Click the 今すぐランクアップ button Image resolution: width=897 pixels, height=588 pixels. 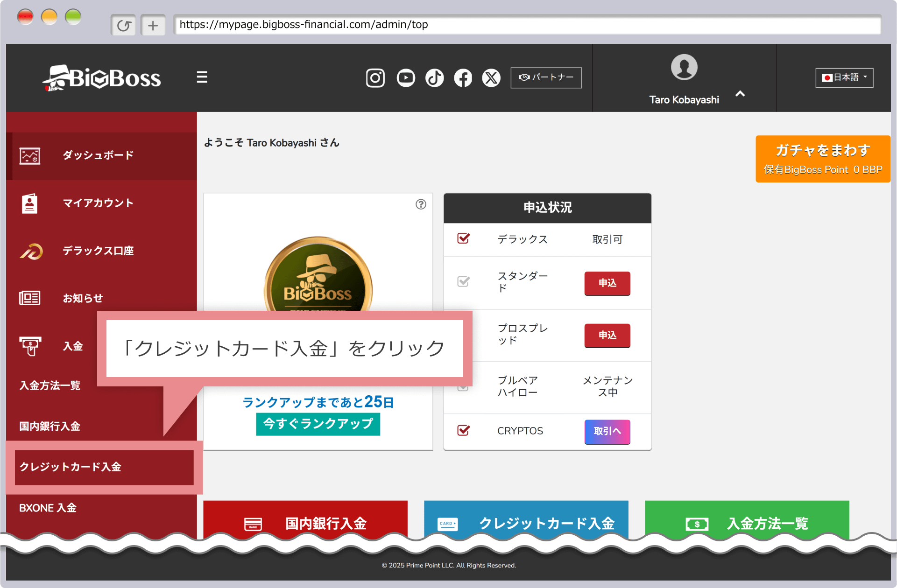point(318,424)
